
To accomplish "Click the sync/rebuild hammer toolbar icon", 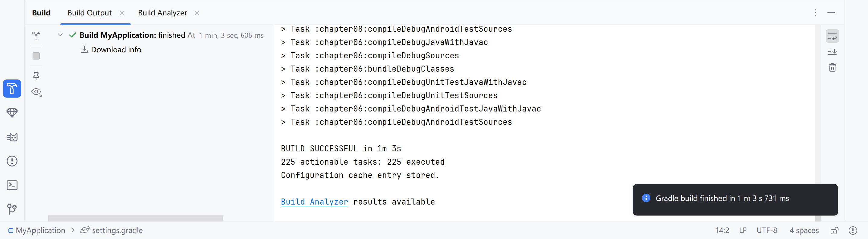I will (x=36, y=36).
